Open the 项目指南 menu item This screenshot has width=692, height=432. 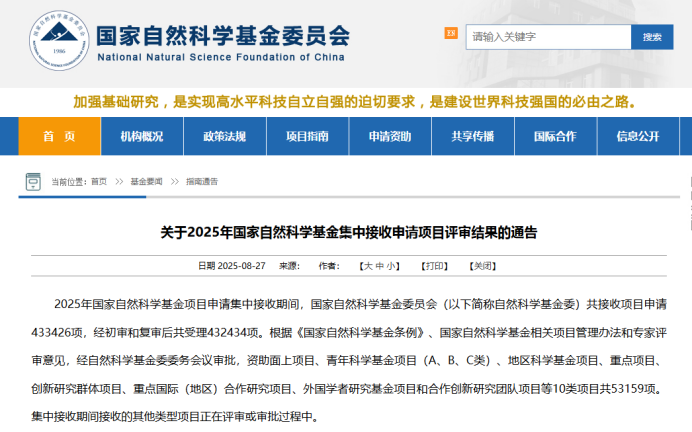click(x=308, y=136)
